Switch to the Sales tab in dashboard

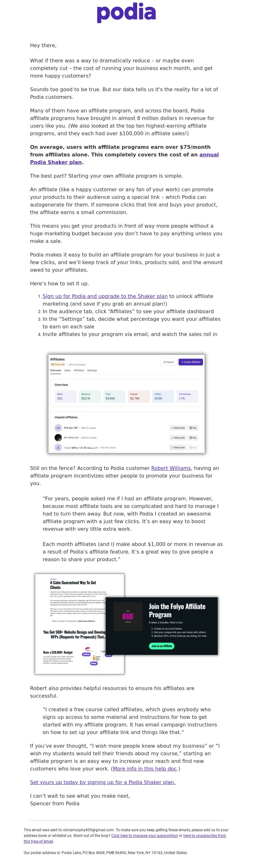(67, 370)
